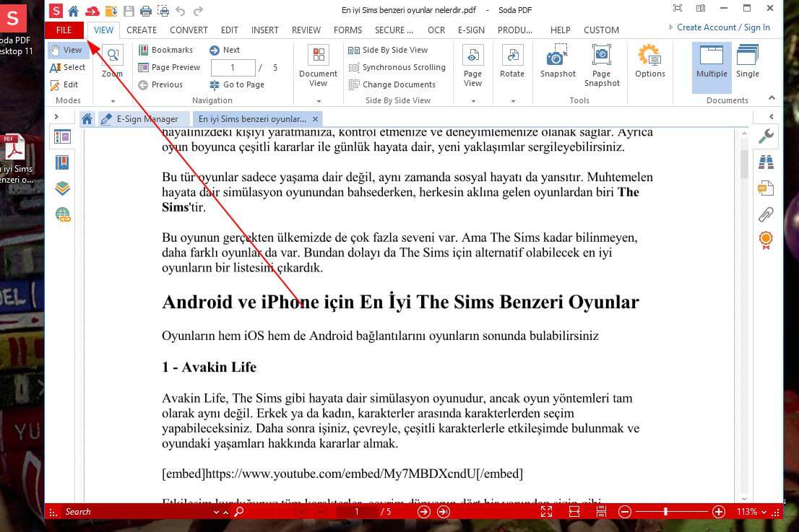
Task: Open the wrench tools icon in the right sidebar
Action: 766,136
